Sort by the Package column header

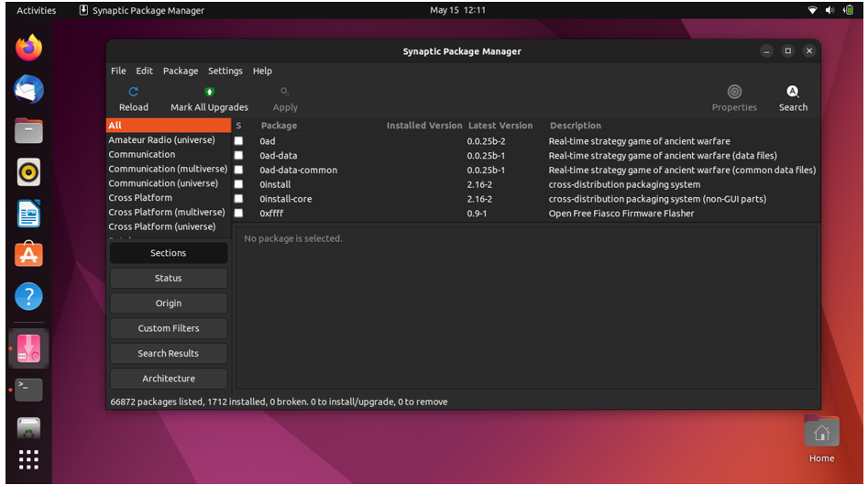[x=279, y=126]
